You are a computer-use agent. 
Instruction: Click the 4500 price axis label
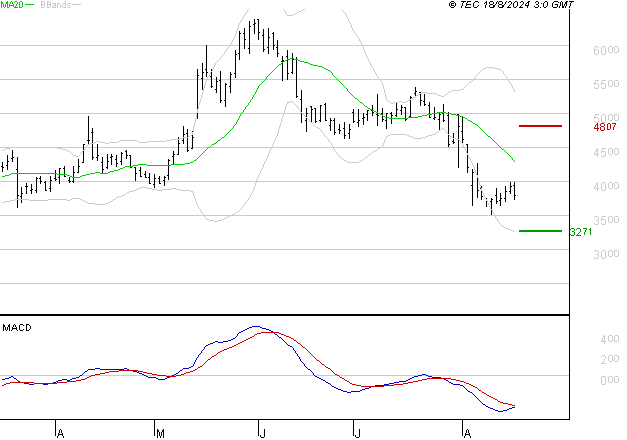pyautogui.click(x=606, y=152)
